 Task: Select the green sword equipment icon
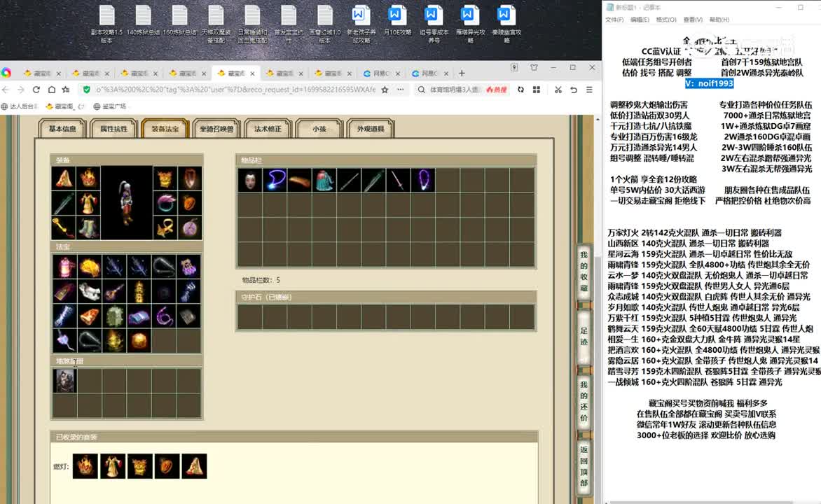click(64, 203)
